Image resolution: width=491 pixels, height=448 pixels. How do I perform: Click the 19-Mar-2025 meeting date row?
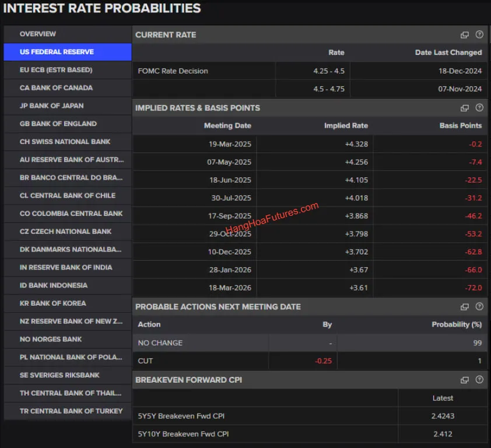click(230, 144)
